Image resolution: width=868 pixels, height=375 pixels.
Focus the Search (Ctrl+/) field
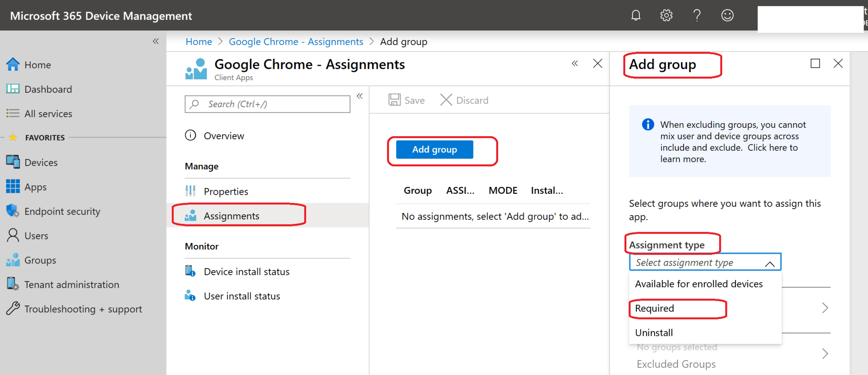point(267,104)
